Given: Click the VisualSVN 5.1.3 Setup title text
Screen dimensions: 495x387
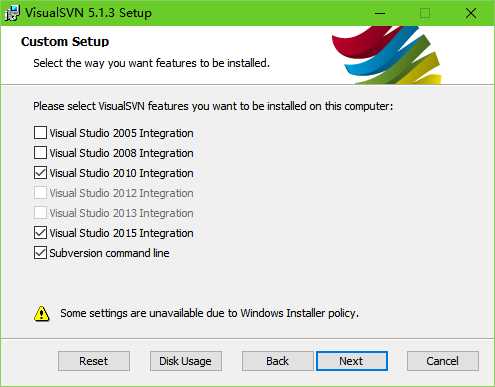Looking at the screenshot, I should pyautogui.click(x=88, y=13).
